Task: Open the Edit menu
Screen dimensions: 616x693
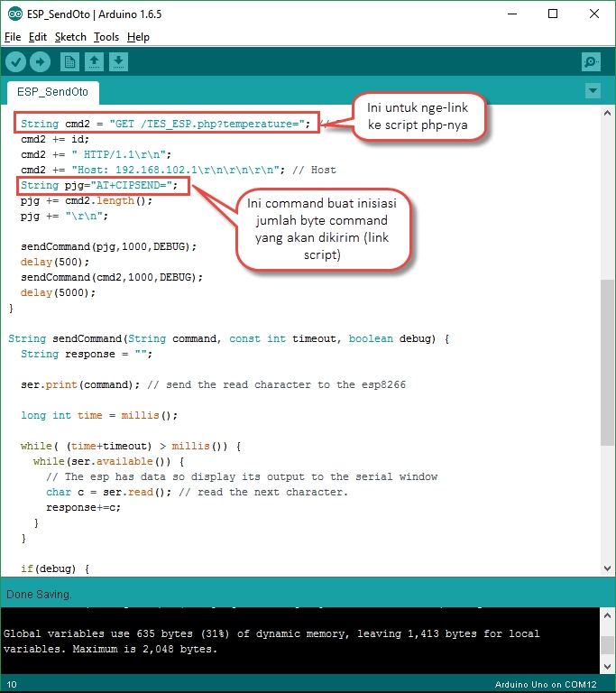Action: click(37, 37)
